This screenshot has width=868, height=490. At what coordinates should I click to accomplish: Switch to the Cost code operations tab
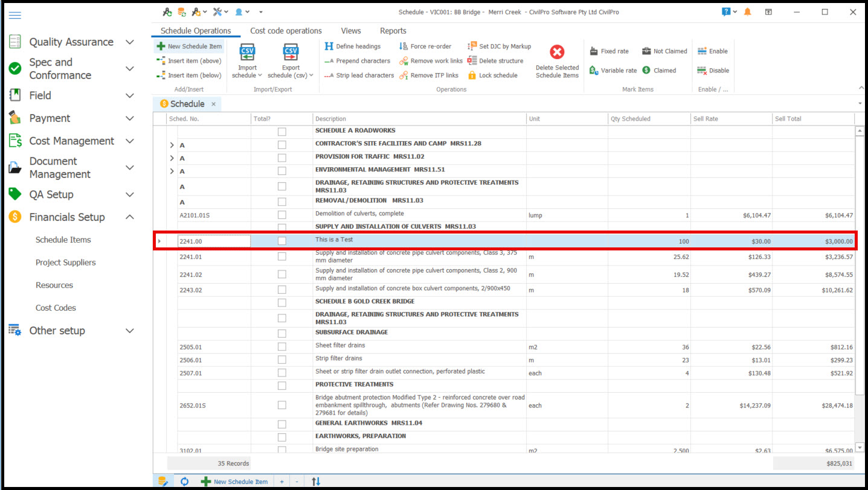tap(286, 31)
